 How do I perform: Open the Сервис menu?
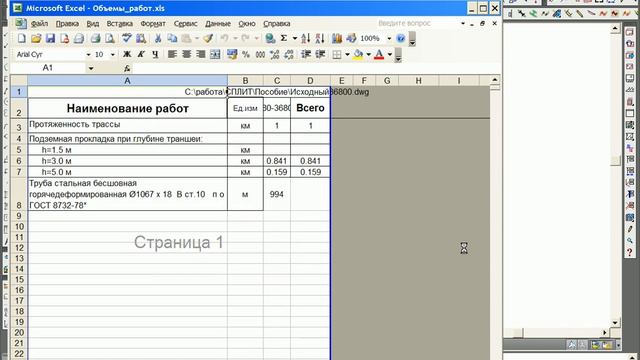click(x=185, y=24)
